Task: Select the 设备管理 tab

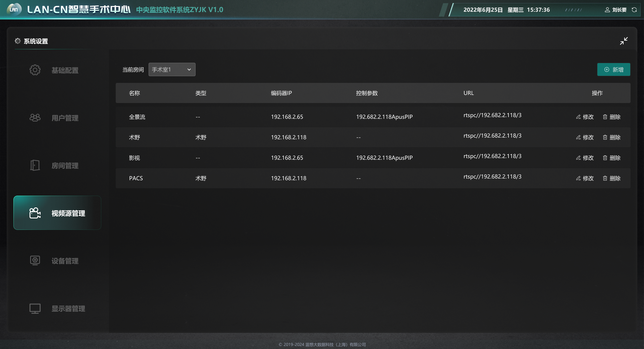Action: pyautogui.click(x=57, y=261)
